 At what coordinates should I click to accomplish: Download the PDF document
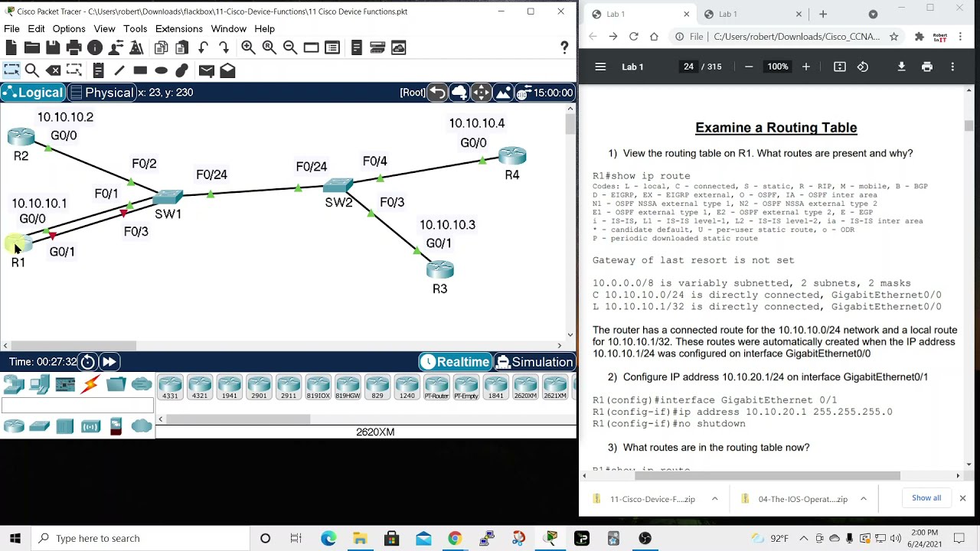pos(901,67)
